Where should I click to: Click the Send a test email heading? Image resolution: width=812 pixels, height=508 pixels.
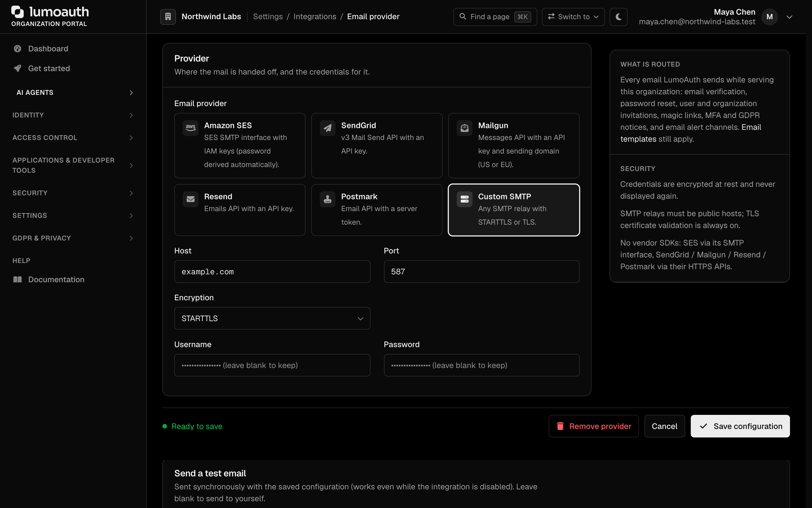point(210,473)
